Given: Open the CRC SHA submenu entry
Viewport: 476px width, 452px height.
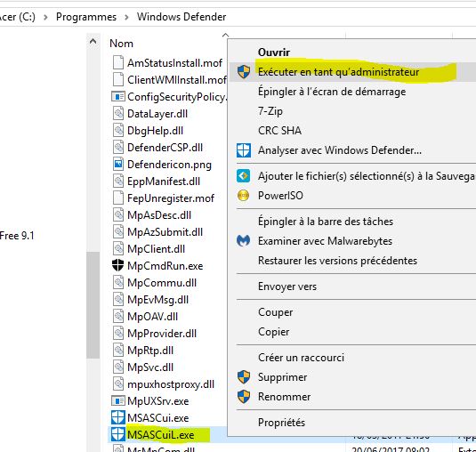Looking at the screenshot, I should (279, 131).
